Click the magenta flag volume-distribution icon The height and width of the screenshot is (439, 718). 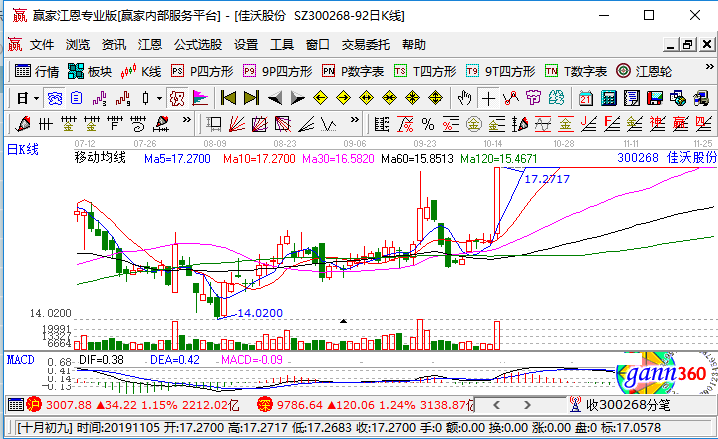(x=200, y=98)
